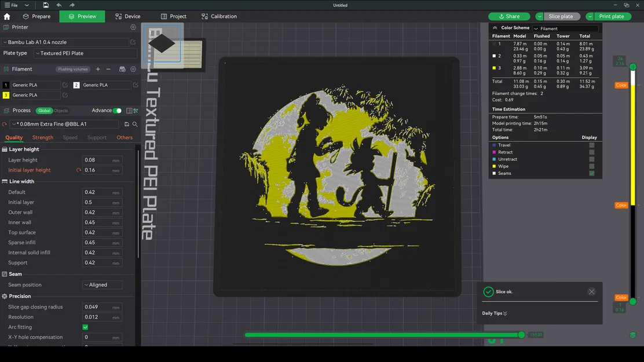
Task: Click the Slice plate button
Action: tap(561, 16)
